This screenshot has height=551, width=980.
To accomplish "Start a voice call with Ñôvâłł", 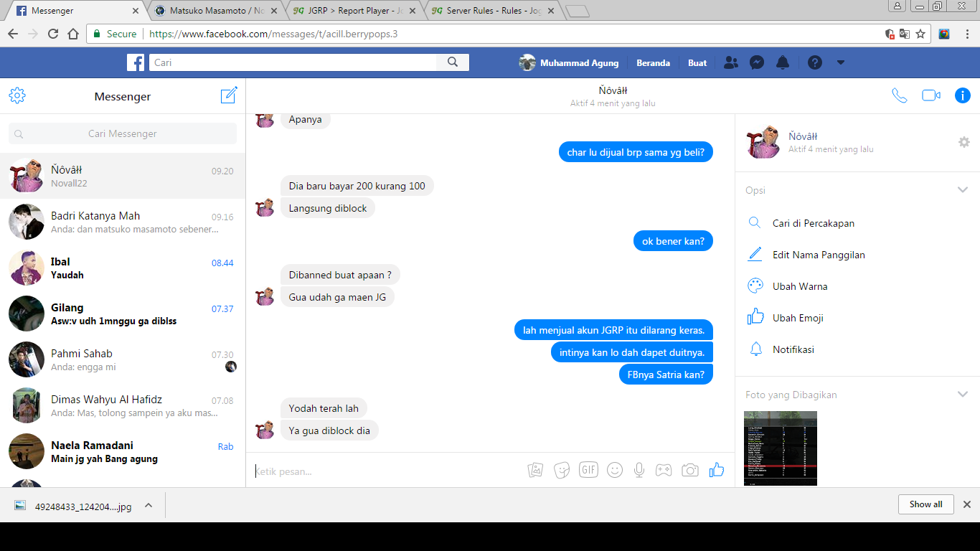I will (x=899, y=95).
